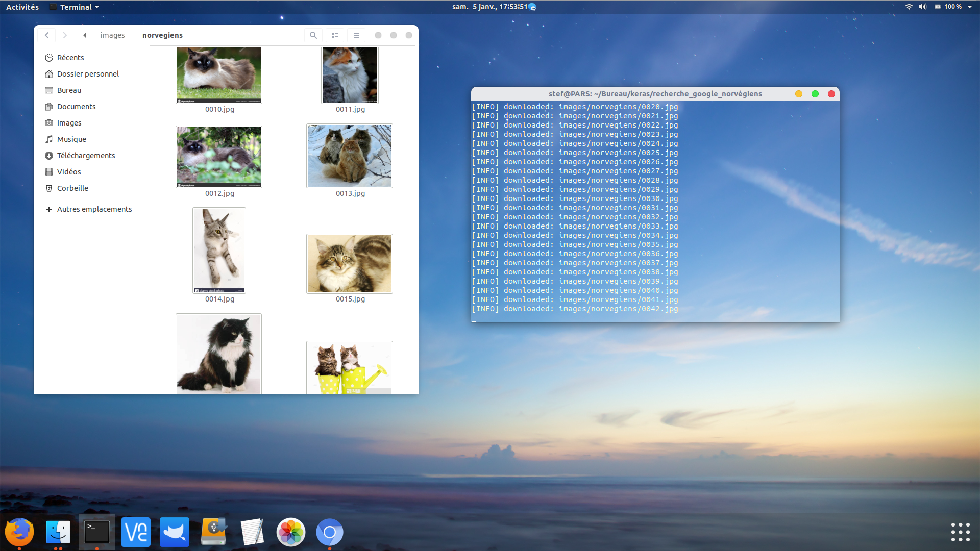980x551 pixels.
Task: Open the Corbeille trash folder
Action: [72, 188]
